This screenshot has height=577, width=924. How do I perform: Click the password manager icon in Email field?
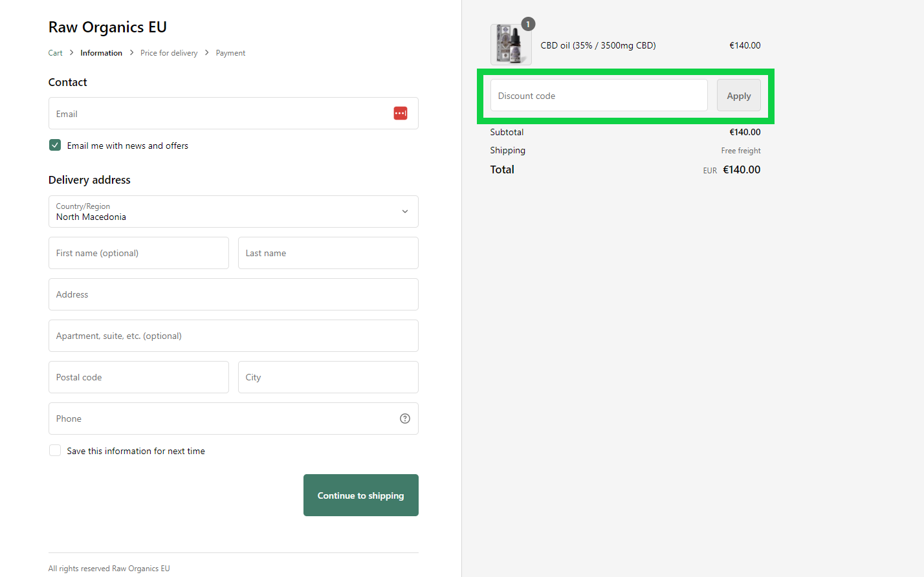(x=401, y=113)
